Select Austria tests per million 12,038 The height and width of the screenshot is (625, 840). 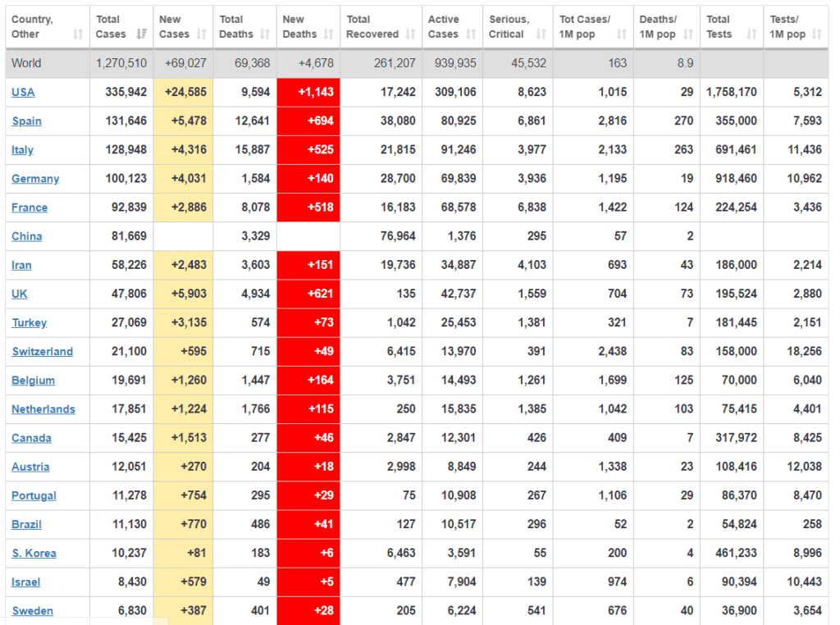pos(804,467)
